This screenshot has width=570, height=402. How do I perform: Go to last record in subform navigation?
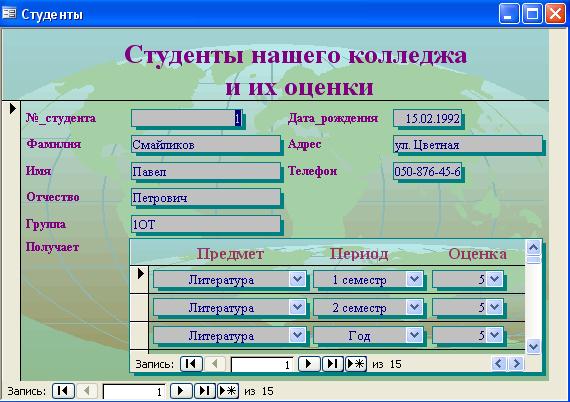click(333, 364)
